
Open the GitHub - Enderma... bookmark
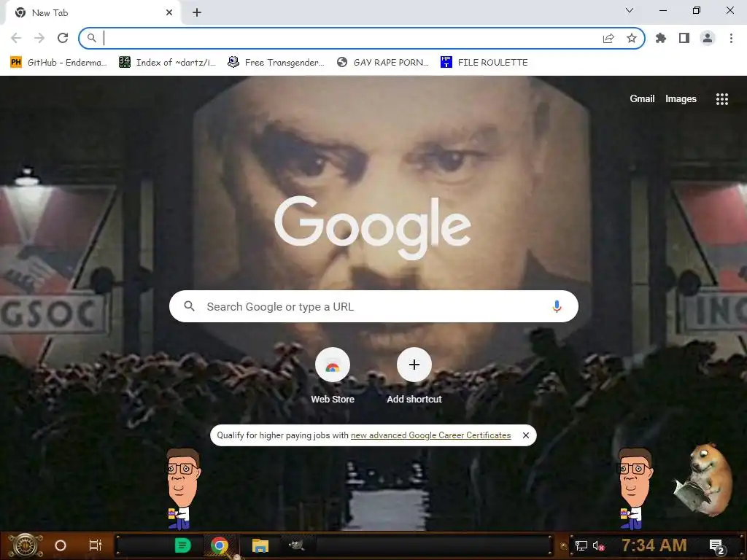point(58,63)
